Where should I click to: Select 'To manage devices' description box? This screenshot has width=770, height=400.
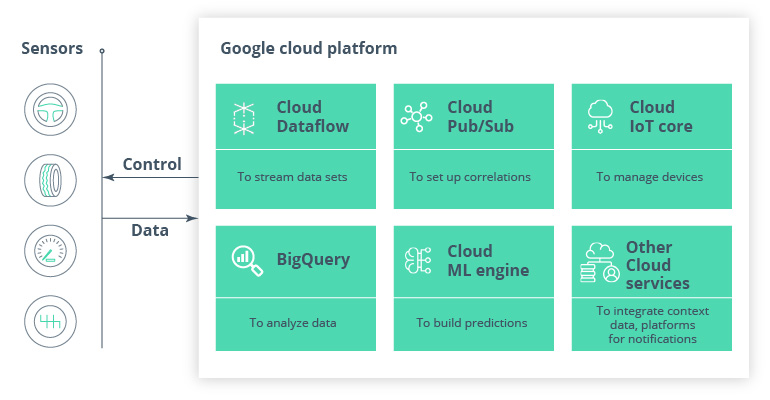click(x=650, y=177)
